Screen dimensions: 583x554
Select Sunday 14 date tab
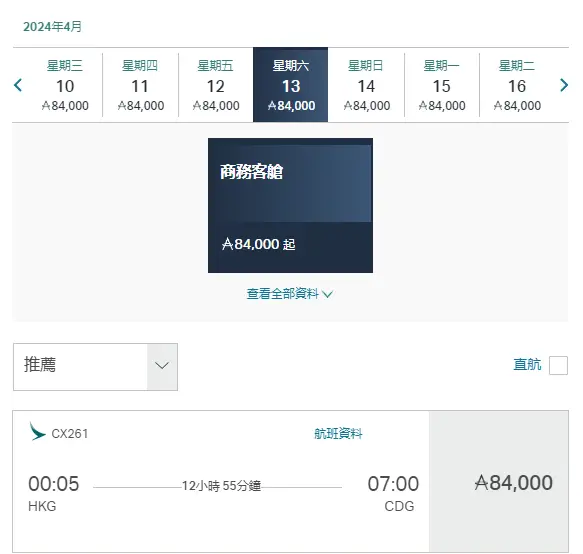tap(366, 85)
